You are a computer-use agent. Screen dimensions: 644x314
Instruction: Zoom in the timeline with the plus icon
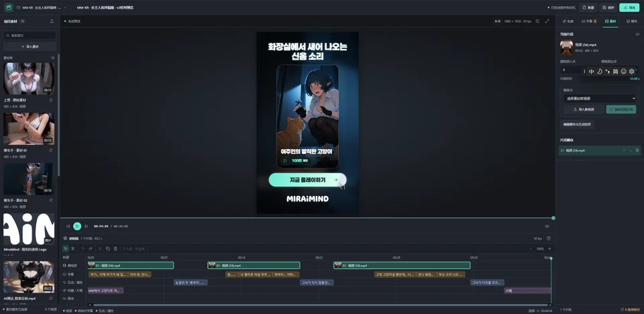coord(549,249)
